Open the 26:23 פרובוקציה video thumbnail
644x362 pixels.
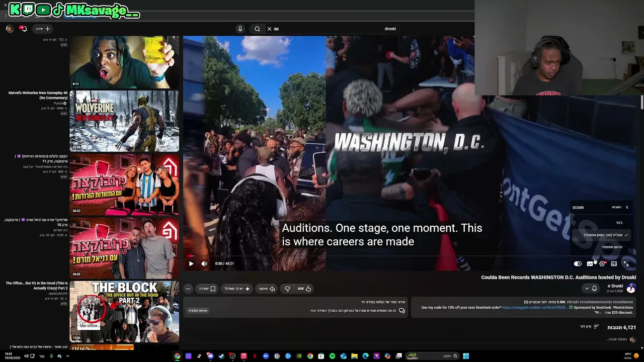pyautogui.click(x=124, y=184)
